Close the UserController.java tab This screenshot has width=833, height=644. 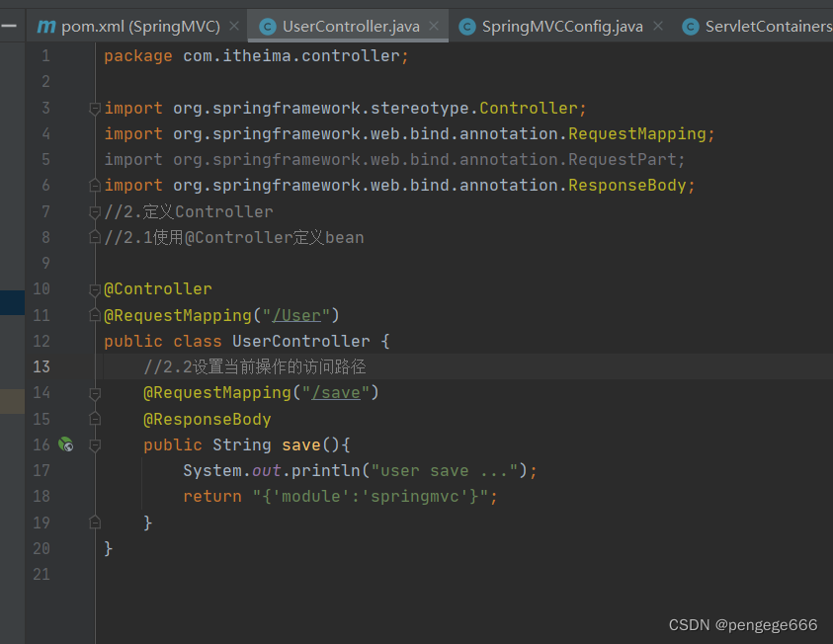(x=434, y=26)
